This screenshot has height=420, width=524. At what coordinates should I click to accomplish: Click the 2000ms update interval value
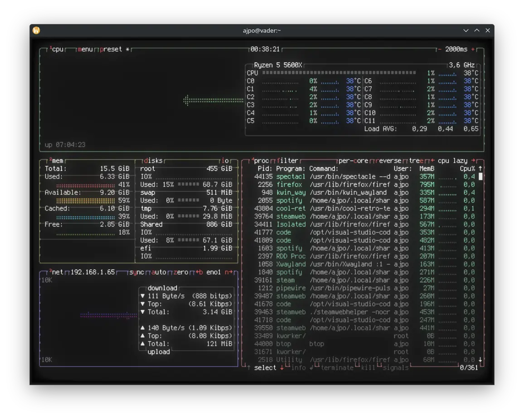(x=456, y=49)
